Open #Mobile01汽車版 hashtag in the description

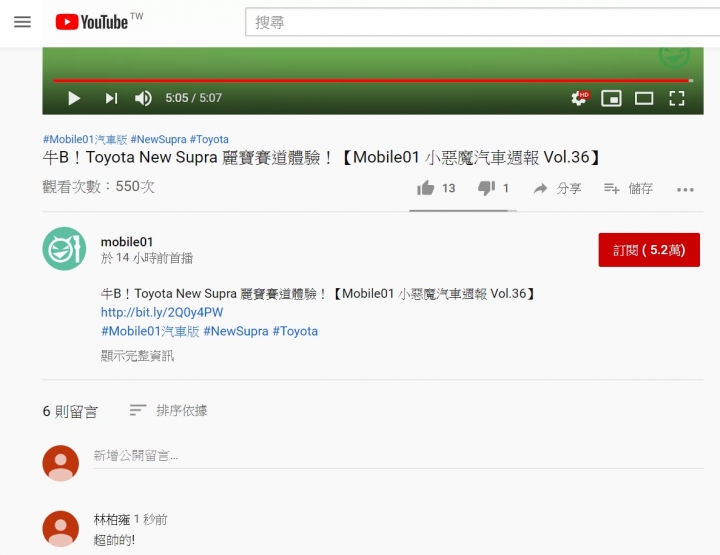(150, 331)
